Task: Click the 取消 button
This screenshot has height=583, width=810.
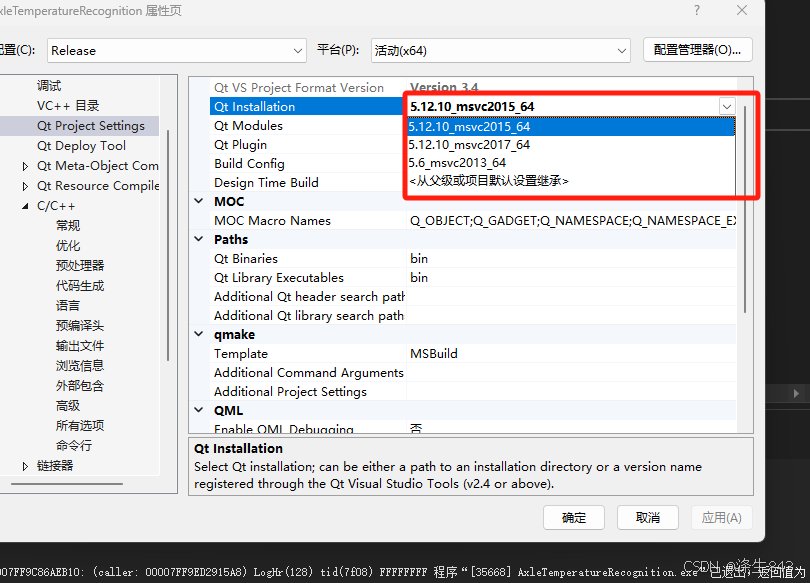Action: click(648, 517)
